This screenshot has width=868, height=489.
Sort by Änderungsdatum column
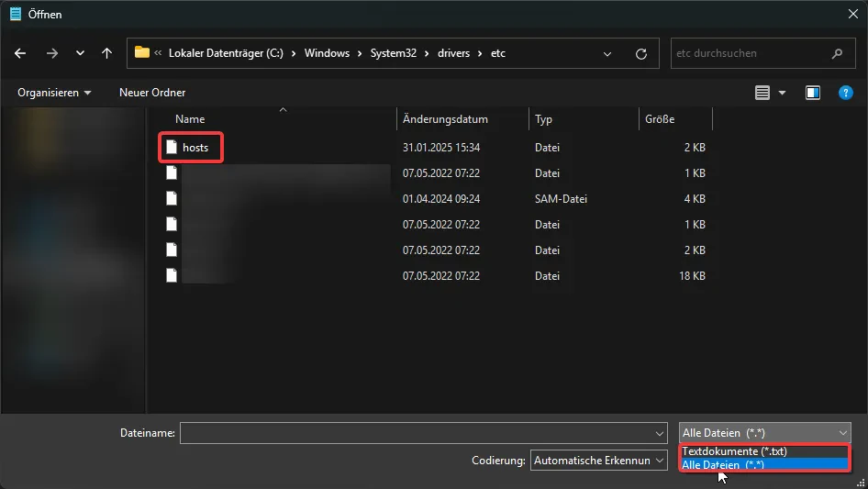point(445,119)
